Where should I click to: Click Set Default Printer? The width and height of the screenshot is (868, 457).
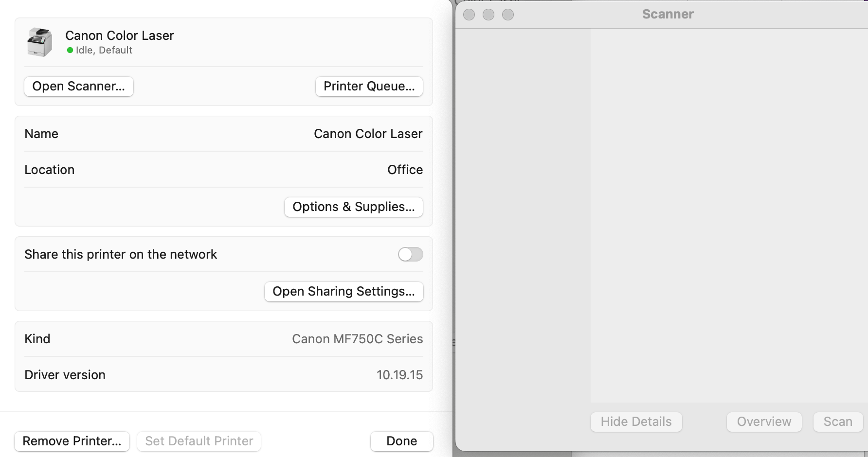point(199,441)
